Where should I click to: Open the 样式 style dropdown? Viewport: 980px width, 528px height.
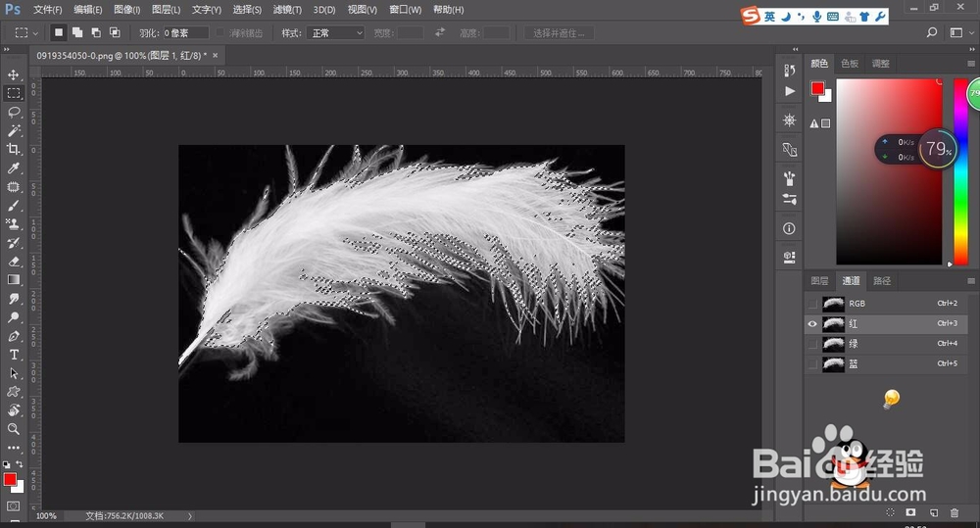[337, 33]
